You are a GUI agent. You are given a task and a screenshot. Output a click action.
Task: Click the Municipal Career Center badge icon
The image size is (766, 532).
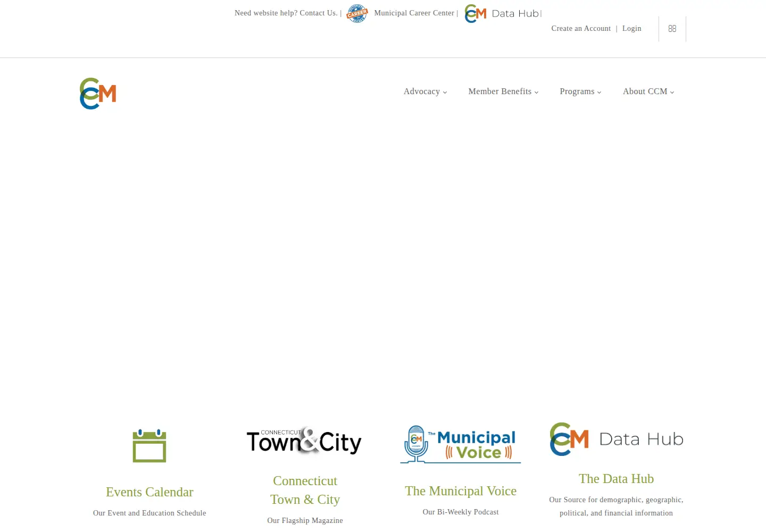357,14
